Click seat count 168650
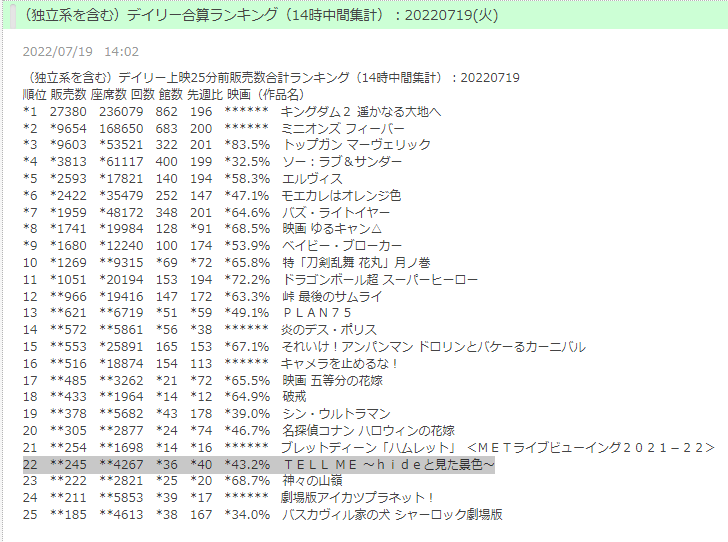 (121, 129)
